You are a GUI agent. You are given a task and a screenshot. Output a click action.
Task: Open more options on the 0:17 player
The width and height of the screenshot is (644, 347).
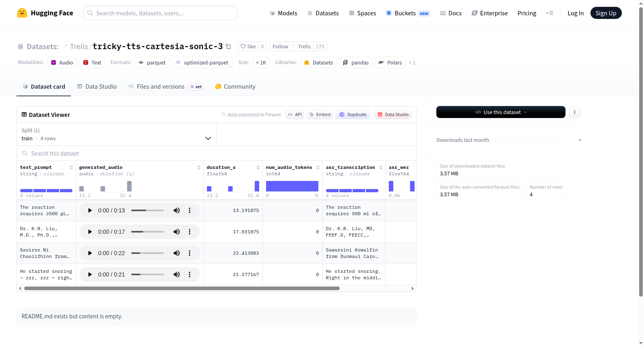point(190,232)
